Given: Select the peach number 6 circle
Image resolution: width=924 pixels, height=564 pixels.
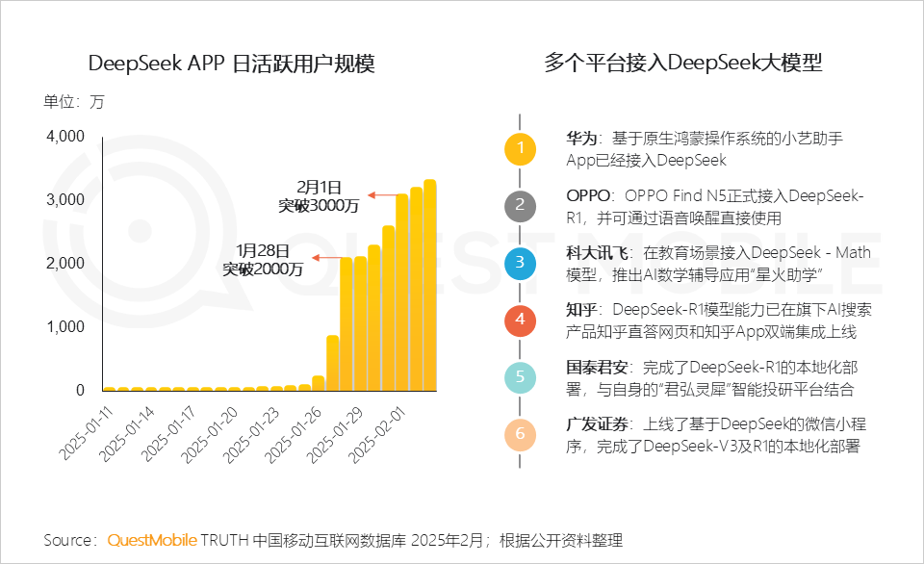Looking at the screenshot, I should pos(520,433).
